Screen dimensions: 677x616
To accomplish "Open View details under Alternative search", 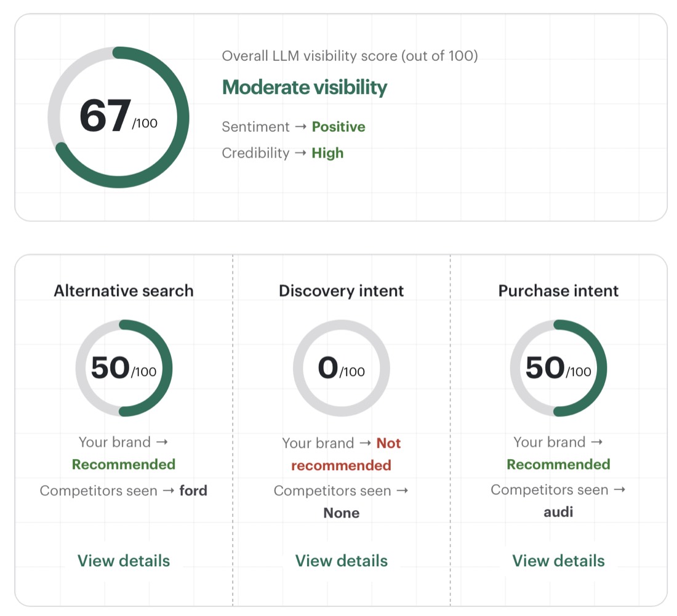I will tap(124, 561).
